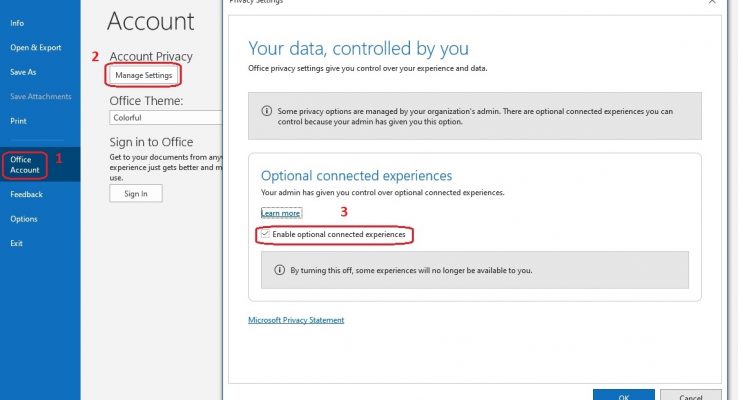This screenshot has width=740, height=400.
Task: Select the Print menu entry
Action: tap(18, 121)
